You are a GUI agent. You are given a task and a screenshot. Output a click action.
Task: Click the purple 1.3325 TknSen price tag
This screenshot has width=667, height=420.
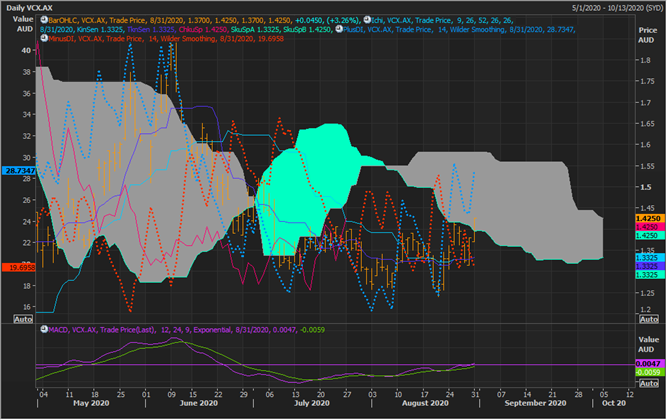(x=650, y=266)
